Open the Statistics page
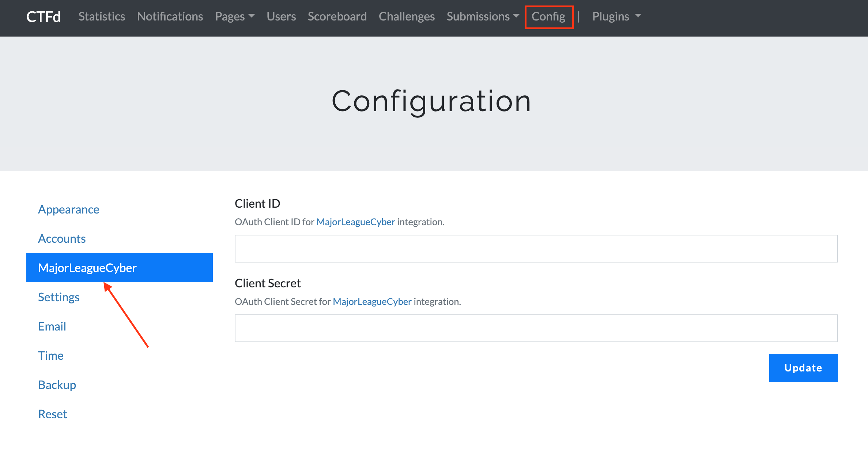 pos(102,16)
